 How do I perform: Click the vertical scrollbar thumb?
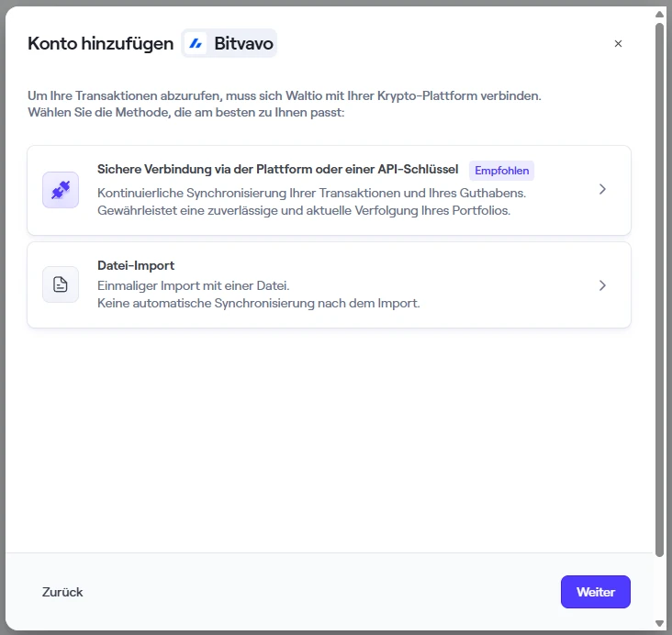point(659,290)
